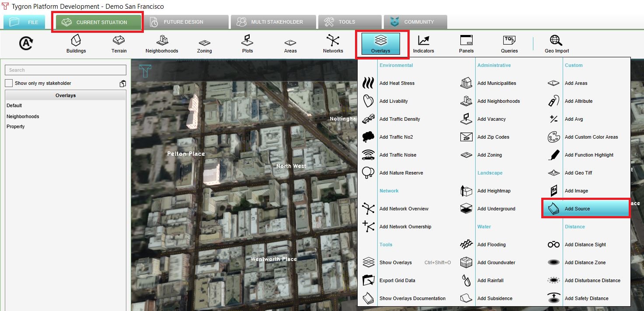
Task: Select the Neighborhoods overlay in list
Action: pyautogui.click(x=23, y=116)
